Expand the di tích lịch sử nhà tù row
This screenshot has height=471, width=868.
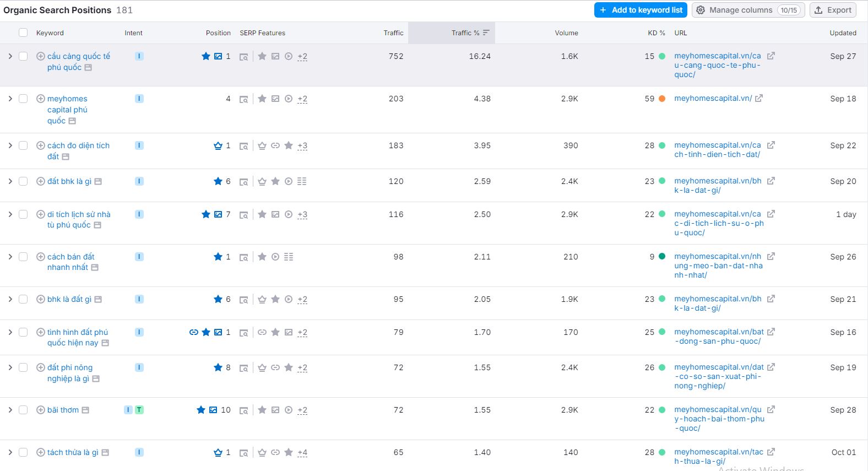click(10, 214)
